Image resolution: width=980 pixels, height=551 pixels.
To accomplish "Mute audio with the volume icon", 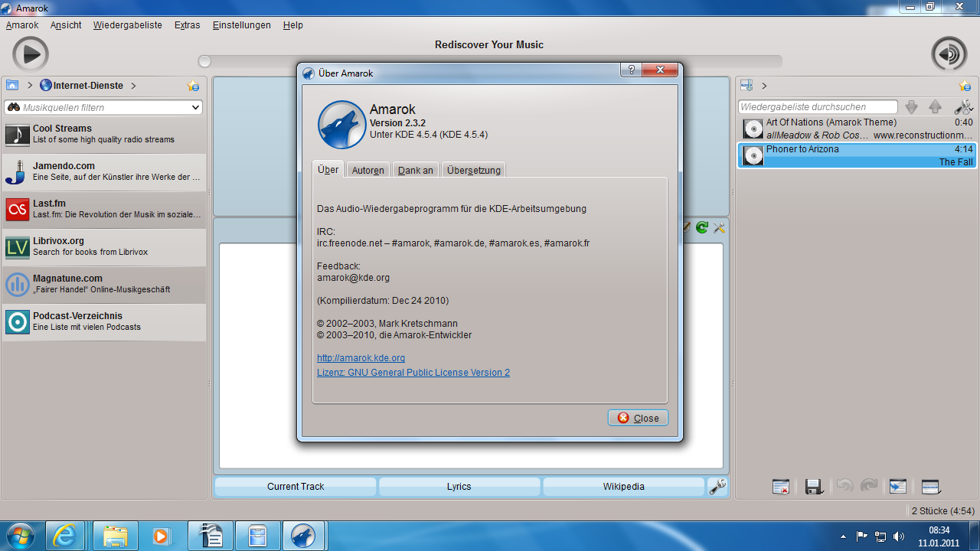I will (x=948, y=54).
